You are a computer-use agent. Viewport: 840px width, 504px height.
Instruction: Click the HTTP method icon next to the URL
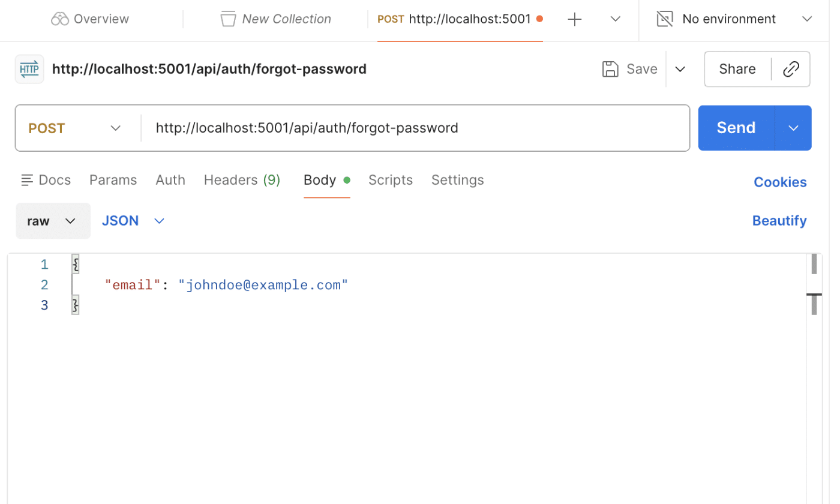point(29,68)
